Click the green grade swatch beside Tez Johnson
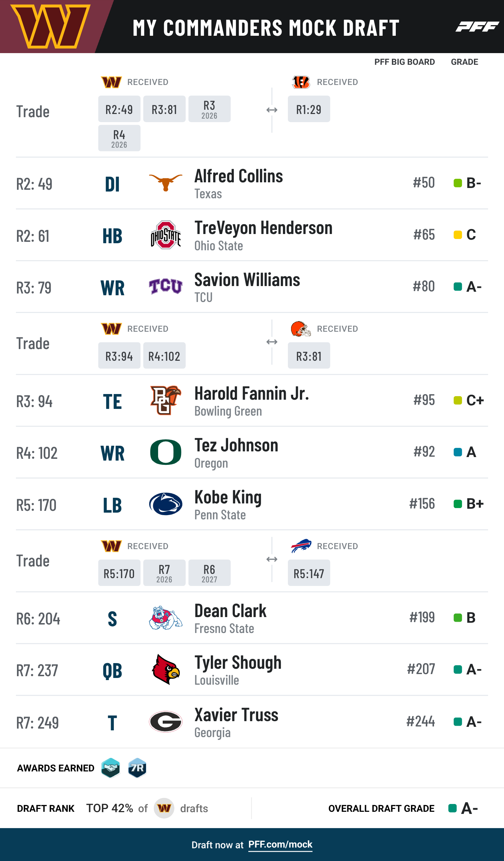This screenshot has height=861, width=504. 458,452
